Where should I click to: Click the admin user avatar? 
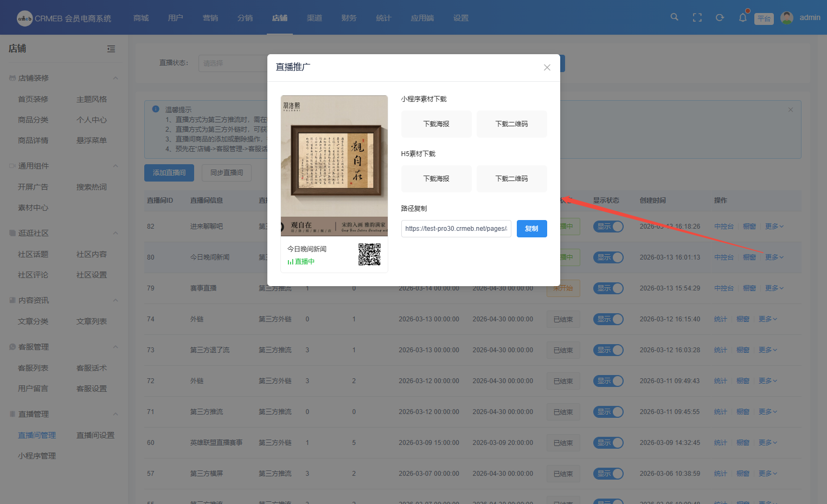tap(786, 18)
